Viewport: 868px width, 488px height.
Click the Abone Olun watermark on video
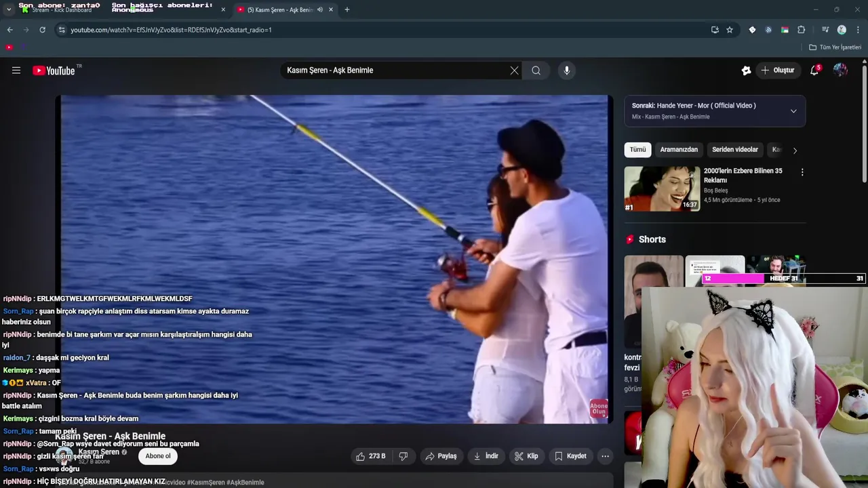(599, 408)
